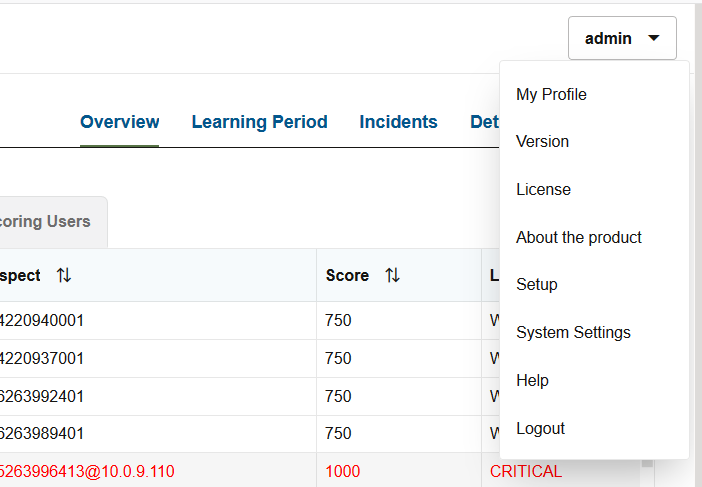Image resolution: width=702 pixels, height=487 pixels.
Task: Click the CRITICAL level cell
Action: [526, 471]
